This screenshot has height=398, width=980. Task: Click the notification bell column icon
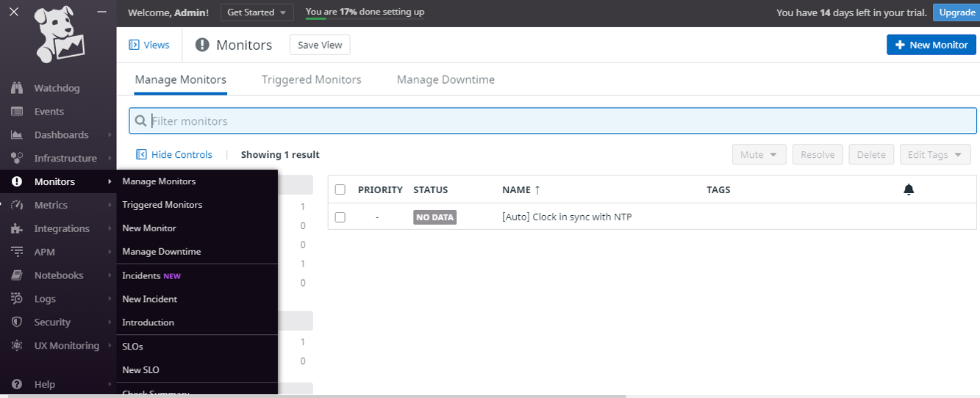tap(909, 189)
